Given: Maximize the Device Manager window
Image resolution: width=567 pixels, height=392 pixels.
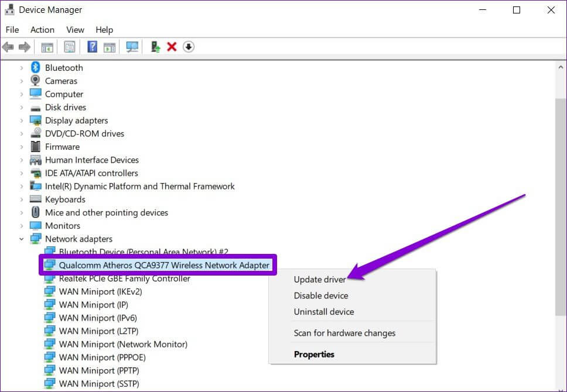Looking at the screenshot, I should tap(517, 10).
